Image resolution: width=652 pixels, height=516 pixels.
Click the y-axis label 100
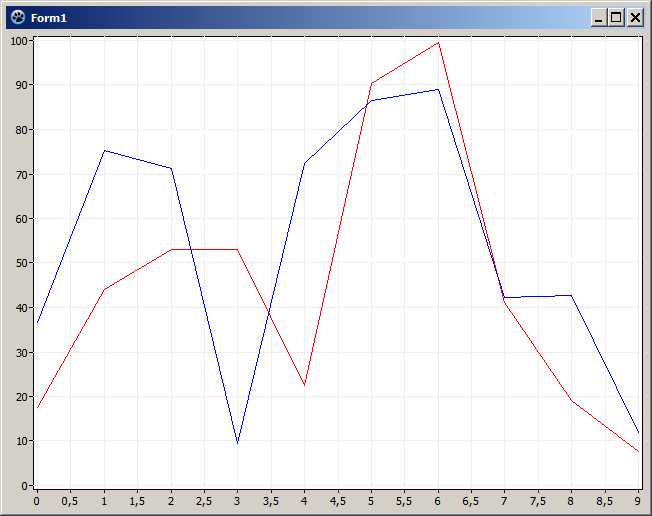(x=19, y=41)
